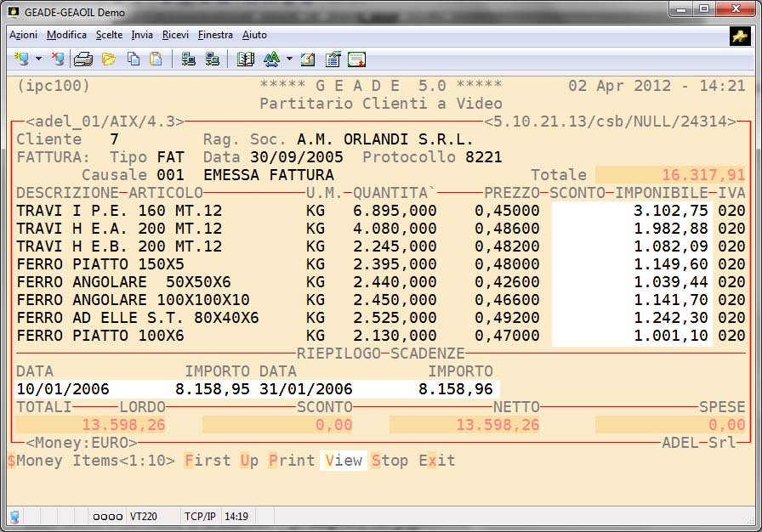This screenshot has width=762, height=532.
Task: Select the Print command in terminal menu
Action: (x=292, y=461)
